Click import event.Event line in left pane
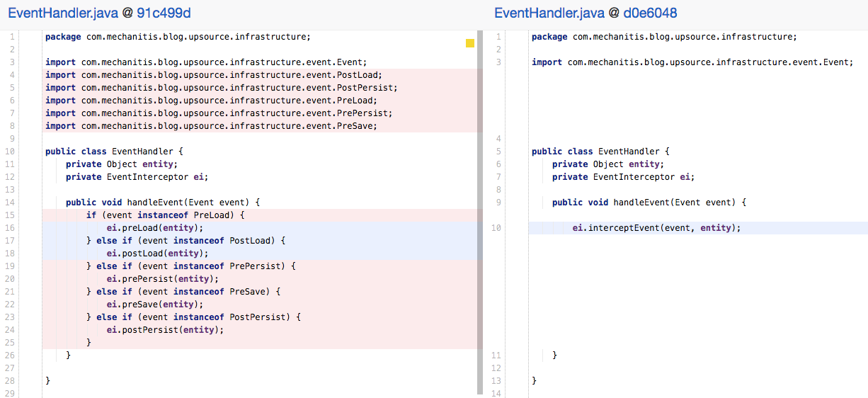Viewport: 868px width, 398px height. pos(206,62)
